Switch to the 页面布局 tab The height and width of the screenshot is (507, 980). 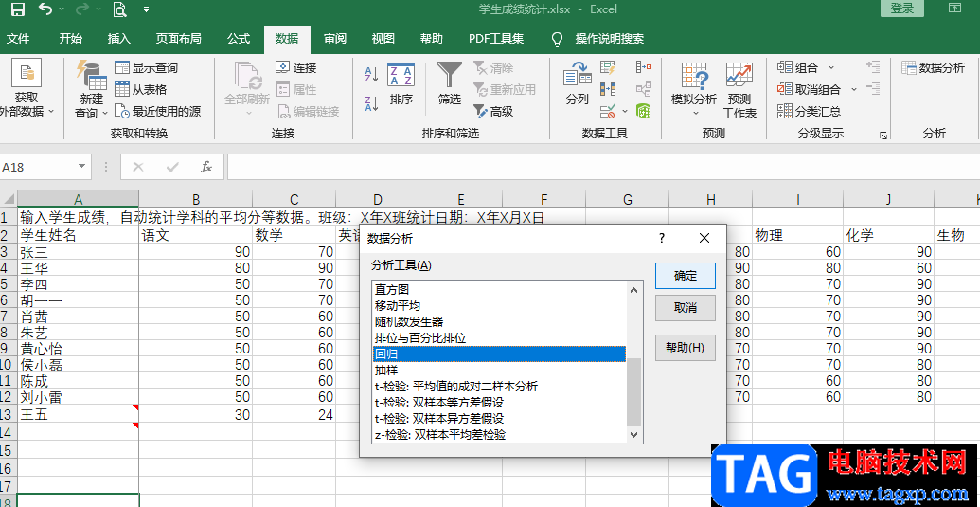click(179, 39)
